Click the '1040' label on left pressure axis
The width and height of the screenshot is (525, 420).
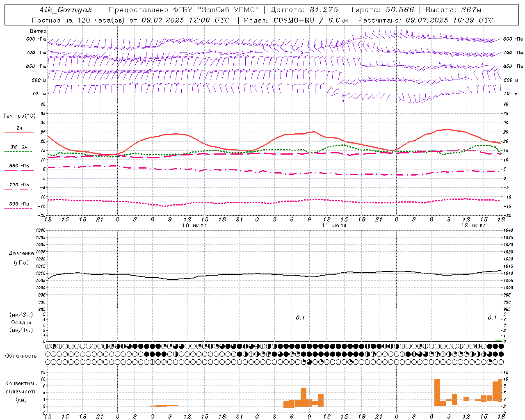[40, 230]
